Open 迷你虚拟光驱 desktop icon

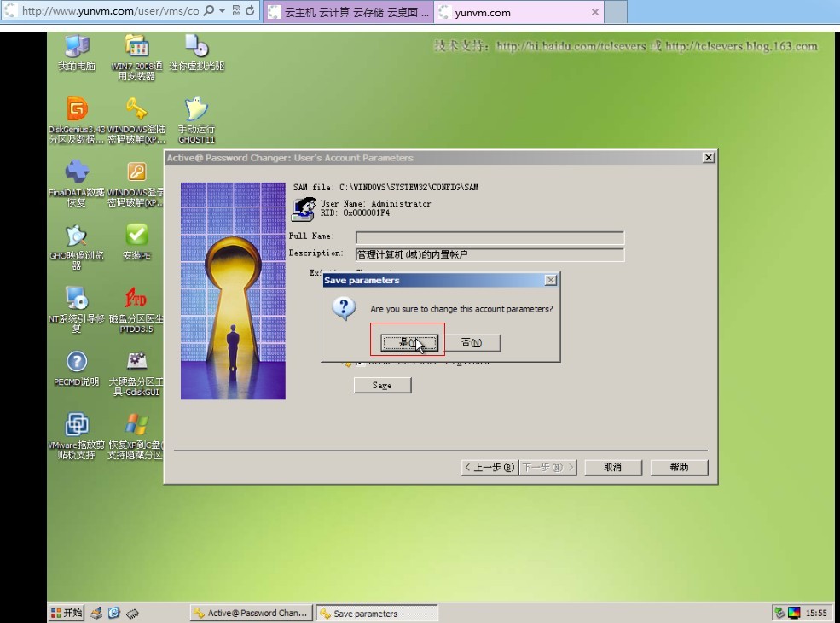click(x=196, y=52)
